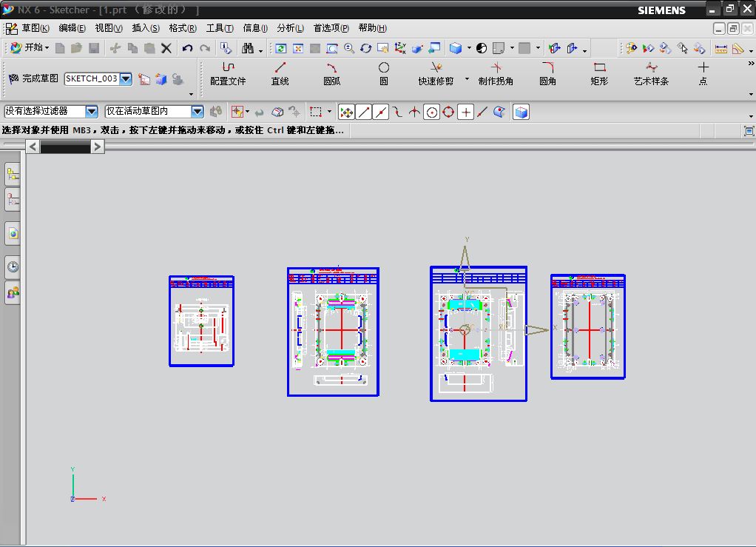Click the right scroll arrow above viewport
The width and height of the screenshot is (756, 547).
[x=97, y=147]
